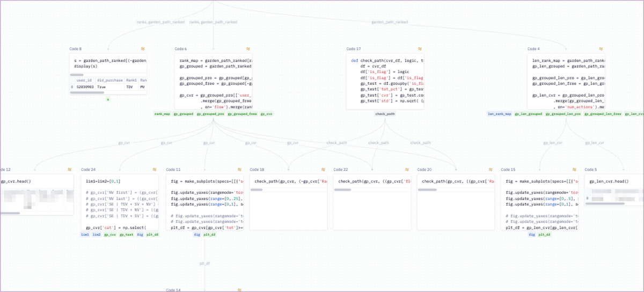This screenshot has height=292, width=644.
Task: Select the Code 15 cell title
Action: (x=508, y=169)
